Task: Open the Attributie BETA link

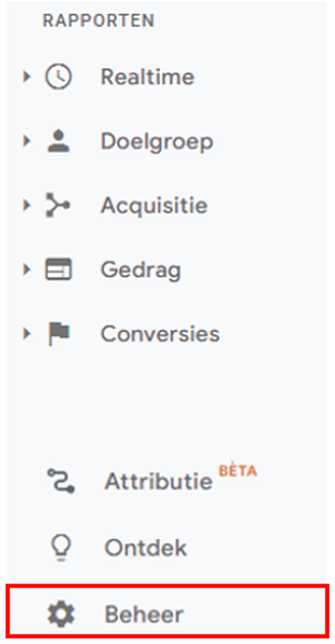Action: pos(181,479)
